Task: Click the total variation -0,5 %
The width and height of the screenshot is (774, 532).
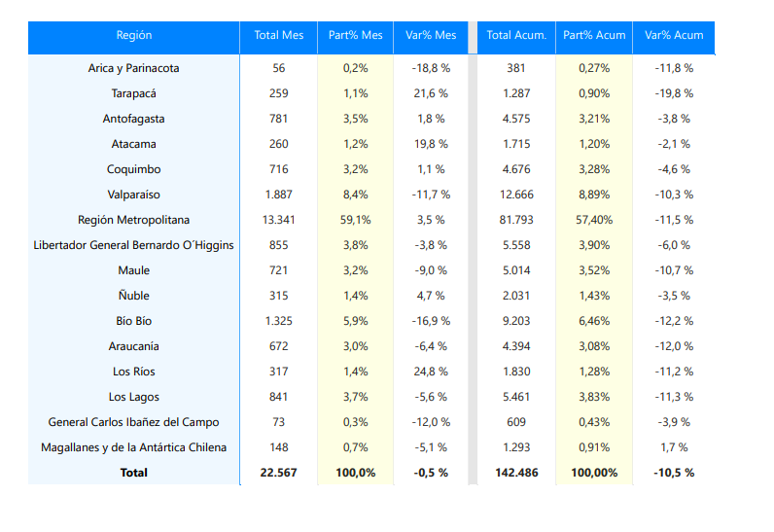Action: pyautogui.click(x=431, y=473)
